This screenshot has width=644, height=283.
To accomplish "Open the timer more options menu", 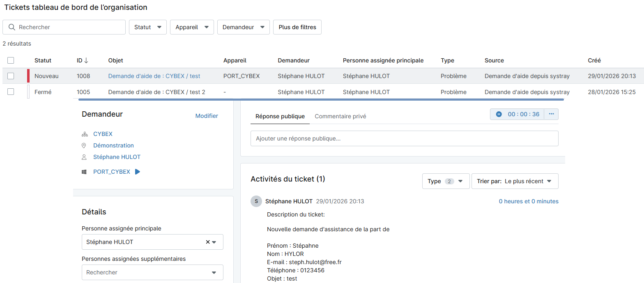I will pyautogui.click(x=551, y=114).
